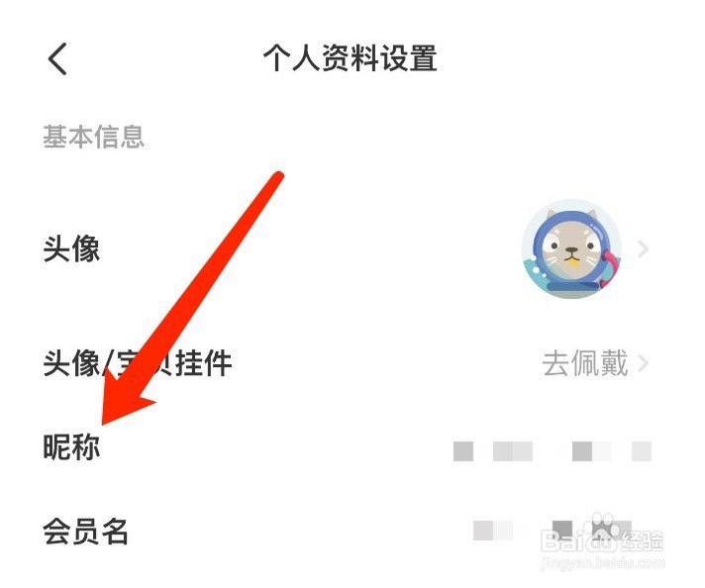Screen dimensions: 705x588
Task: Click the jingyan.baidu.com watermark URL
Action: [602, 563]
